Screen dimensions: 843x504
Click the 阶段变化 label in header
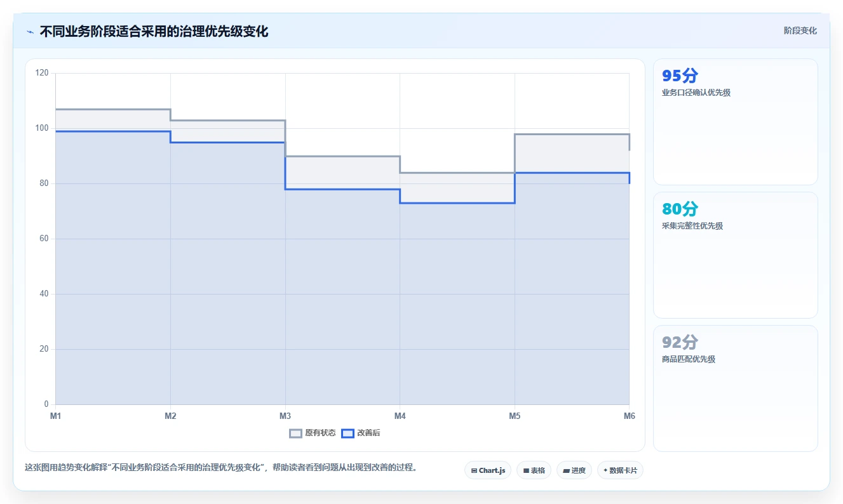(800, 30)
